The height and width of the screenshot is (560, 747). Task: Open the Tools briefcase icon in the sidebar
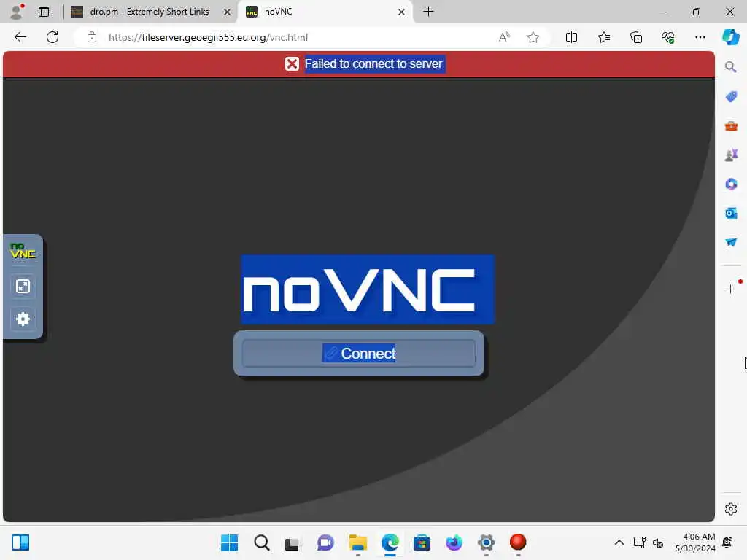[x=731, y=125]
